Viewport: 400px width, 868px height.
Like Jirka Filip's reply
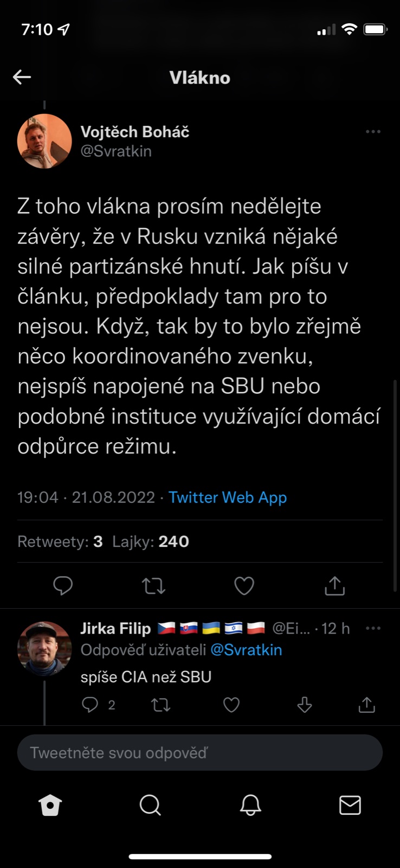point(231,705)
